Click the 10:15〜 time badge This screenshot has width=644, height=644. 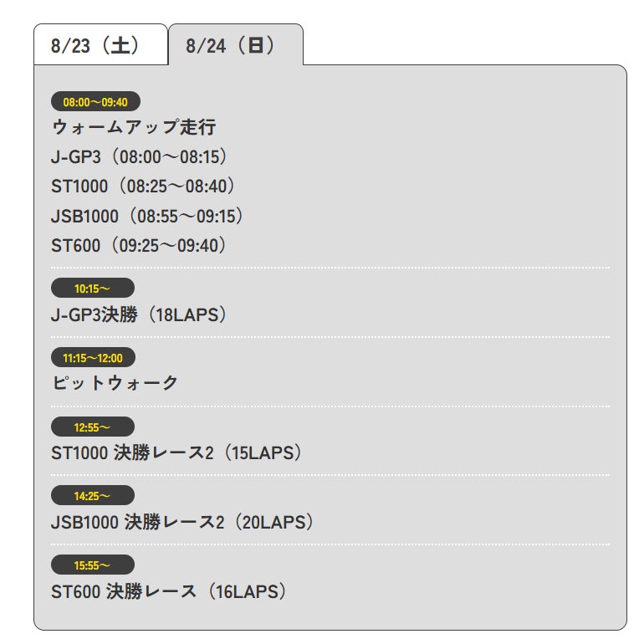pyautogui.click(x=92, y=289)
